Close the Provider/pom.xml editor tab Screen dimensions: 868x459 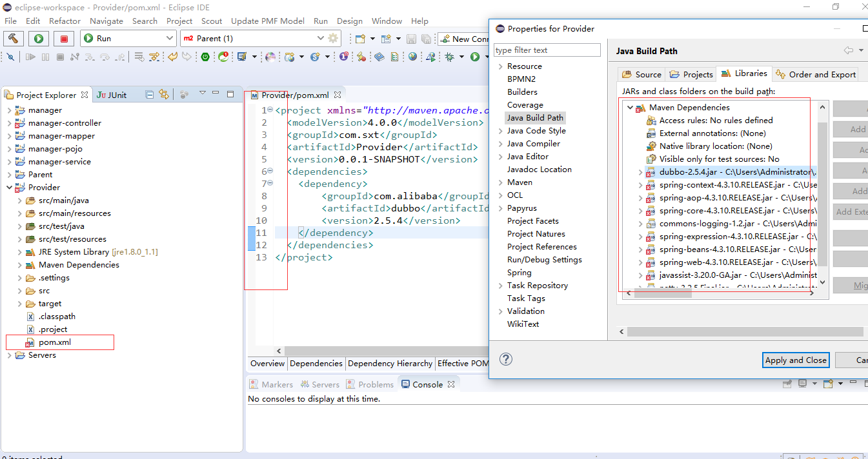click(338, 95)
